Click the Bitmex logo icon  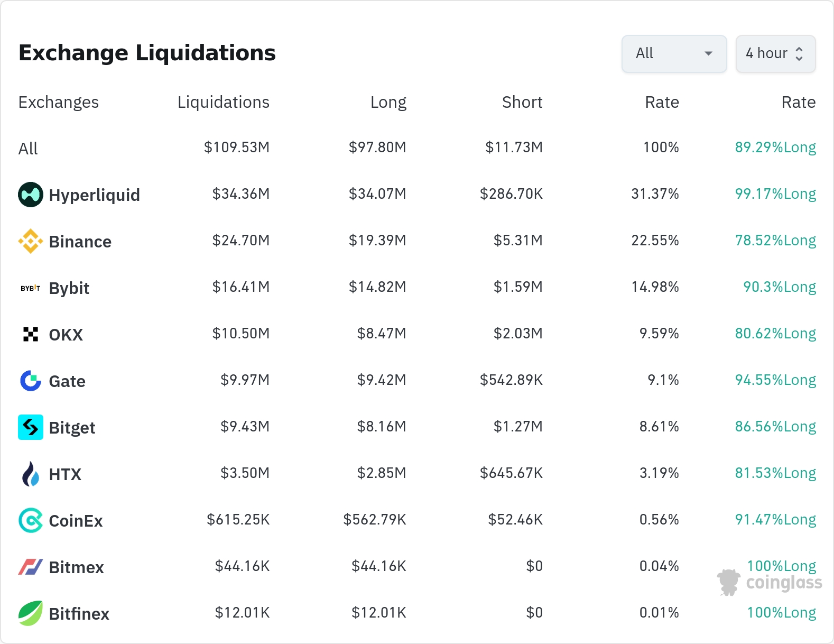(x=31, y=567)
